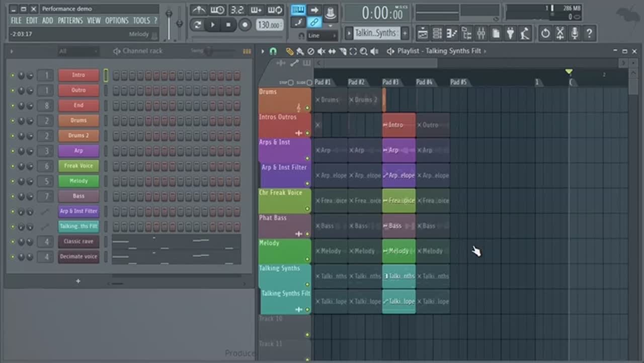Open the snap 'Line' dropdown selector

[x=321, y=36]
